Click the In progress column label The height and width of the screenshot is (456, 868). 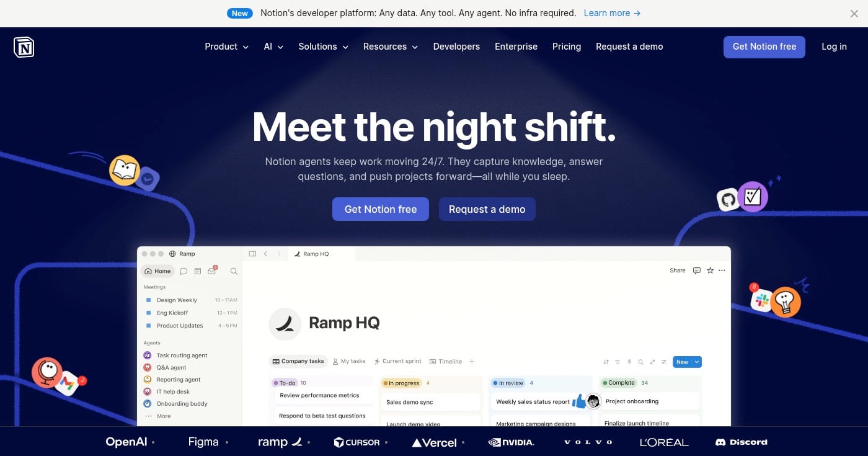[x=401, y=383]
